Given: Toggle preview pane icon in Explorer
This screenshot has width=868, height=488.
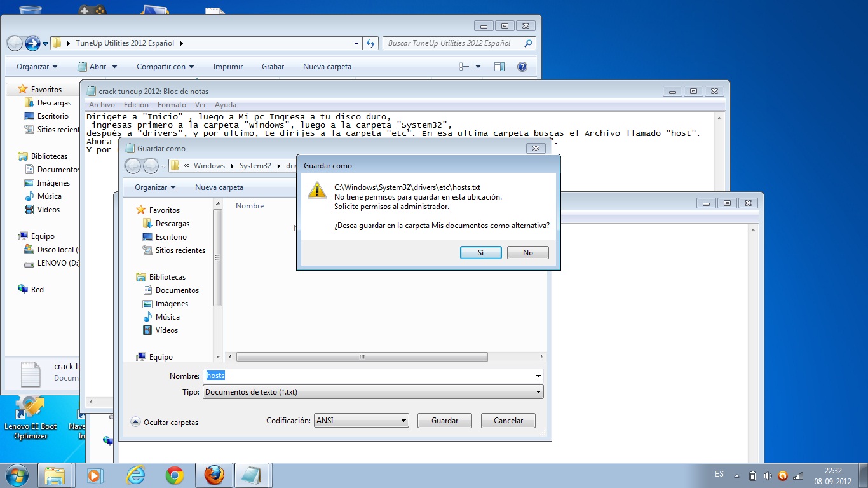Looking at the screenshot, I should click(x=499, y=67).
